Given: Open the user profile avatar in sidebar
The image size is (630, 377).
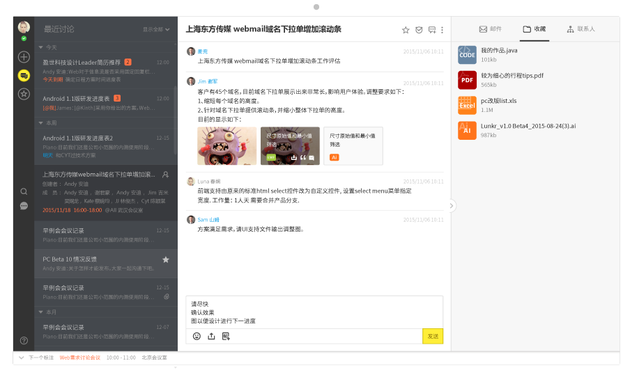Looking at the screenshot, I should pyautogui.click(x=24, y=27).
